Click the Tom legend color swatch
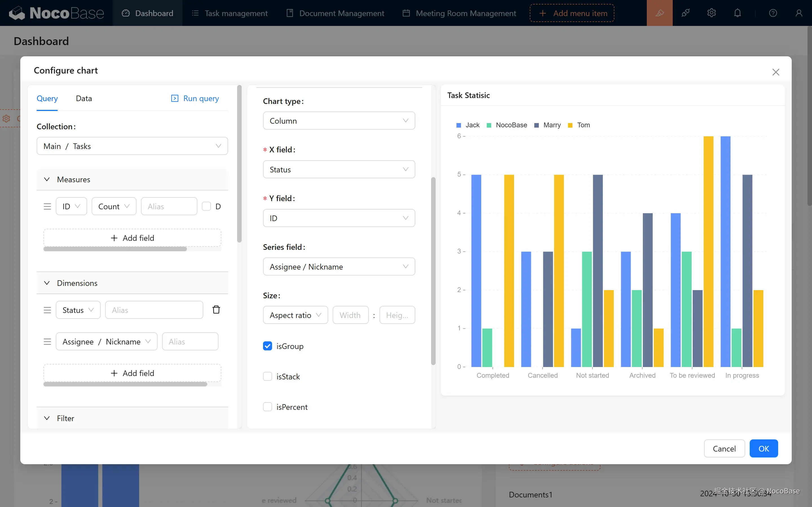 [570, 125]
